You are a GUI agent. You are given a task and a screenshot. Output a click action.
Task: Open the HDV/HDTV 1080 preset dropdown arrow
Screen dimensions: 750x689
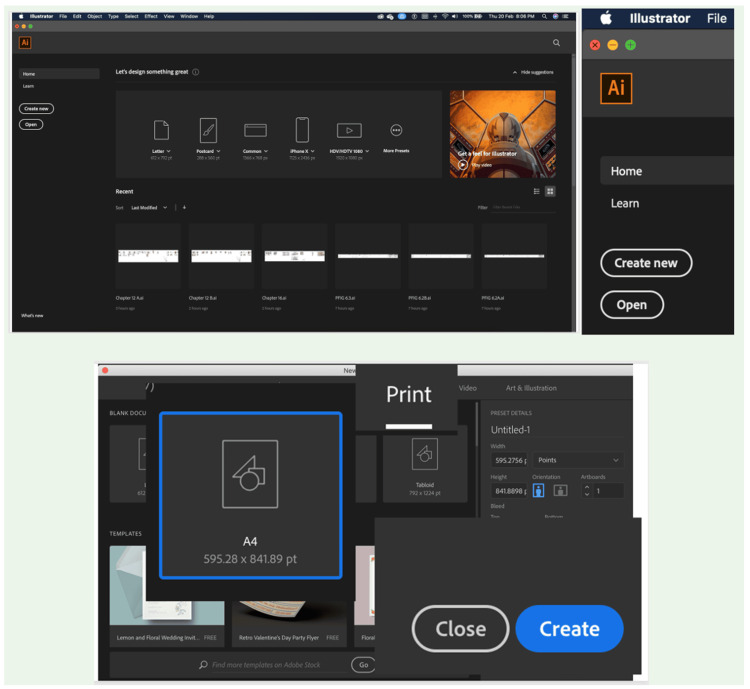tap(367, 151)
